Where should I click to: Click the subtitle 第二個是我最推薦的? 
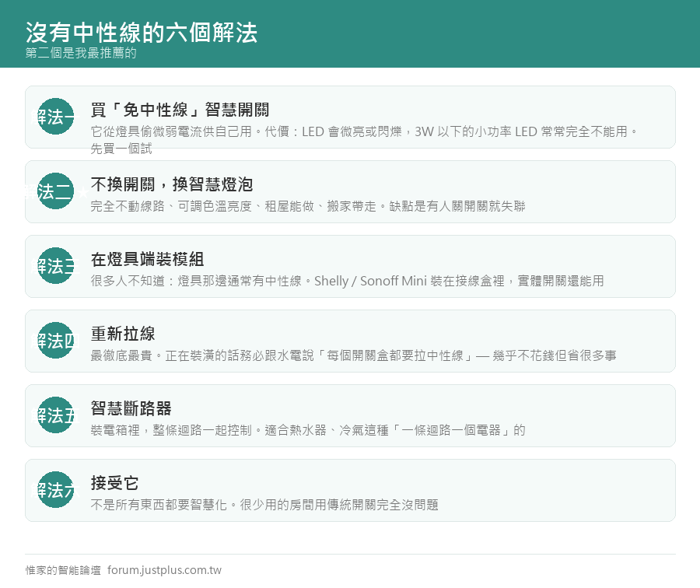pos(81,53)
